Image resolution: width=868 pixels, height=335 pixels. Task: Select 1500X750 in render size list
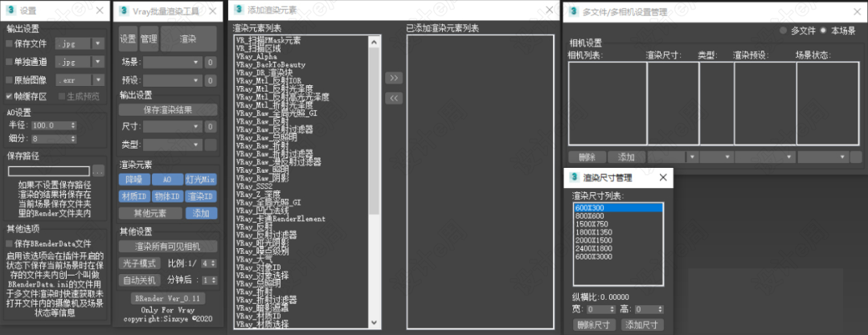590,223
